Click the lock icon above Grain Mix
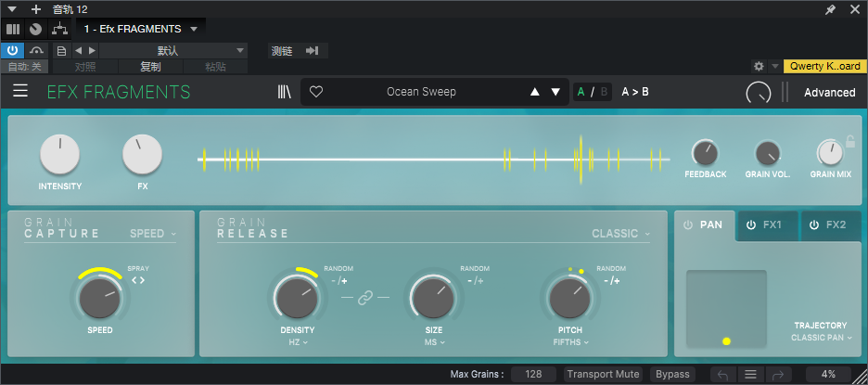Image resolution: width=868 pixels, height=385 pixels. pos(849,142)
